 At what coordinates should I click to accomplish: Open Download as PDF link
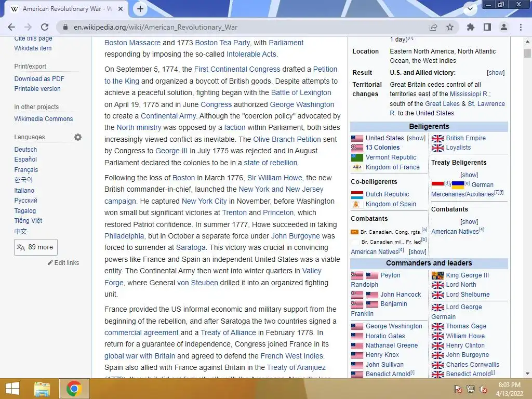(x=39, y=79)
